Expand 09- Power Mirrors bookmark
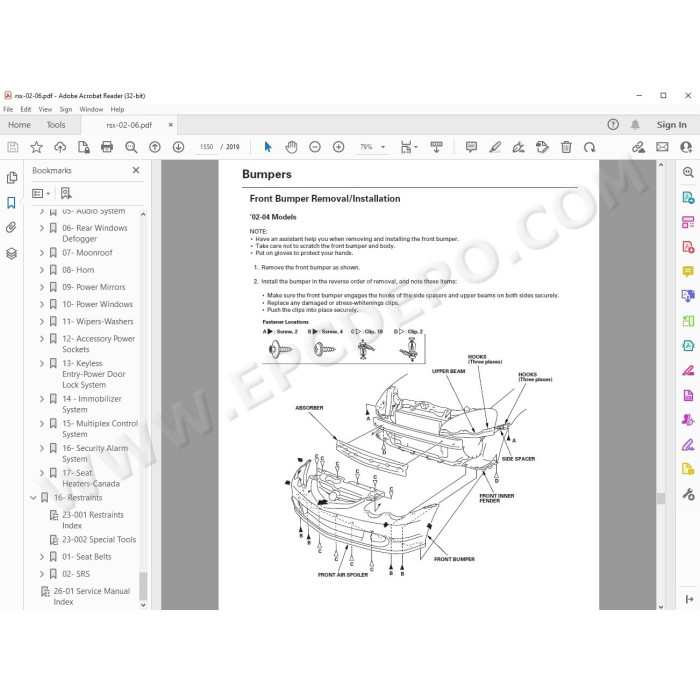700x700 pixels. point(42,287)
